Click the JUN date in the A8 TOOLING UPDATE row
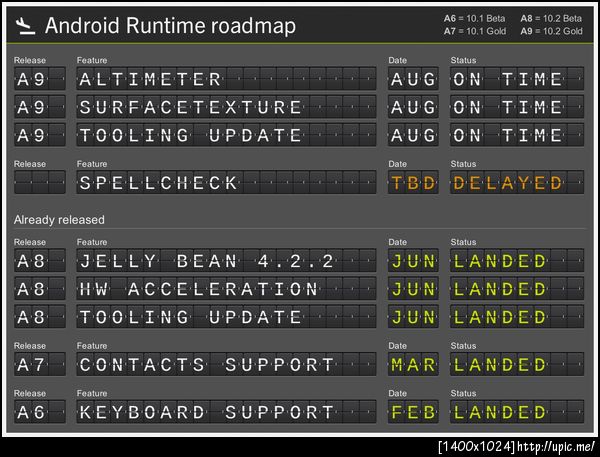The image size is (600, 457). [413, 317]
